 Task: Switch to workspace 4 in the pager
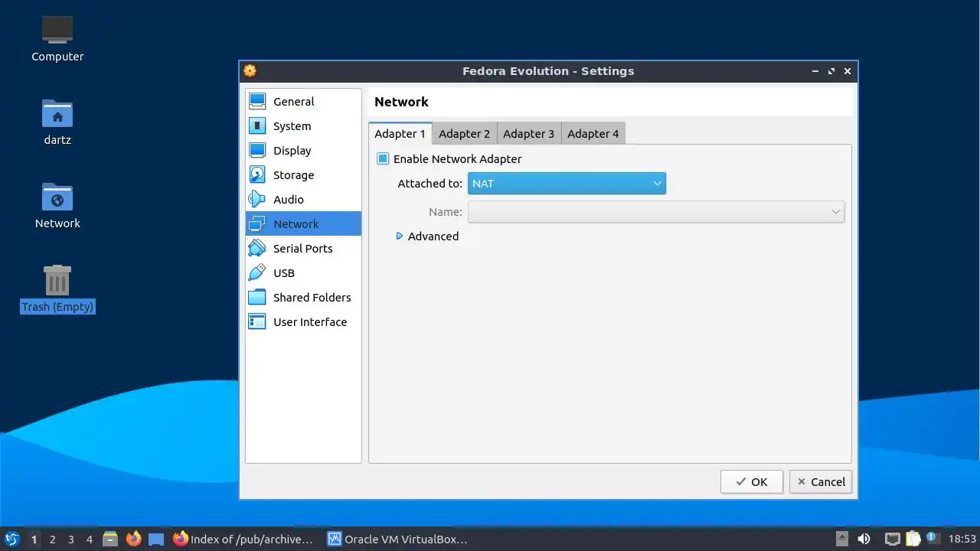pos(89,540)
